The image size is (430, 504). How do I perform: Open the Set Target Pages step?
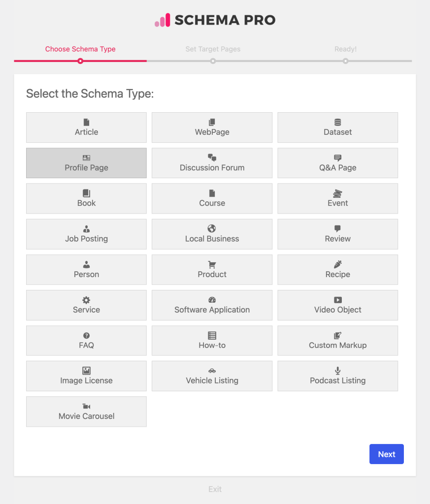coord(213,49)
